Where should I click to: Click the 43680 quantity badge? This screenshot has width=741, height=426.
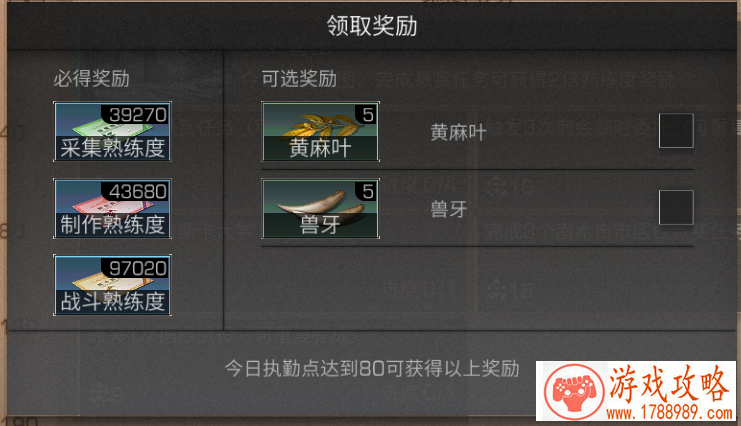[x=137, y=191]
